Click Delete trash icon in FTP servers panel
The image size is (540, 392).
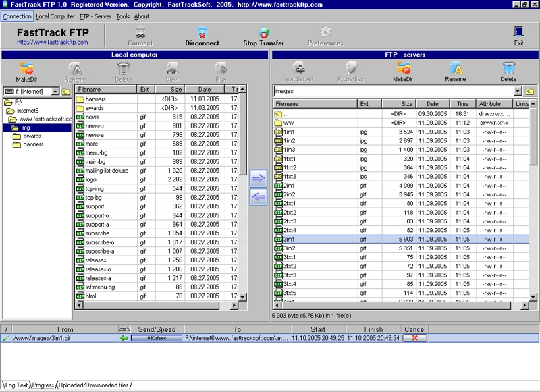coord(508,68)
